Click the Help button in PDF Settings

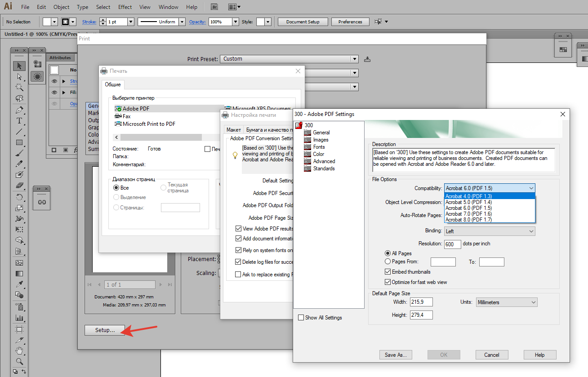(540, 355)
